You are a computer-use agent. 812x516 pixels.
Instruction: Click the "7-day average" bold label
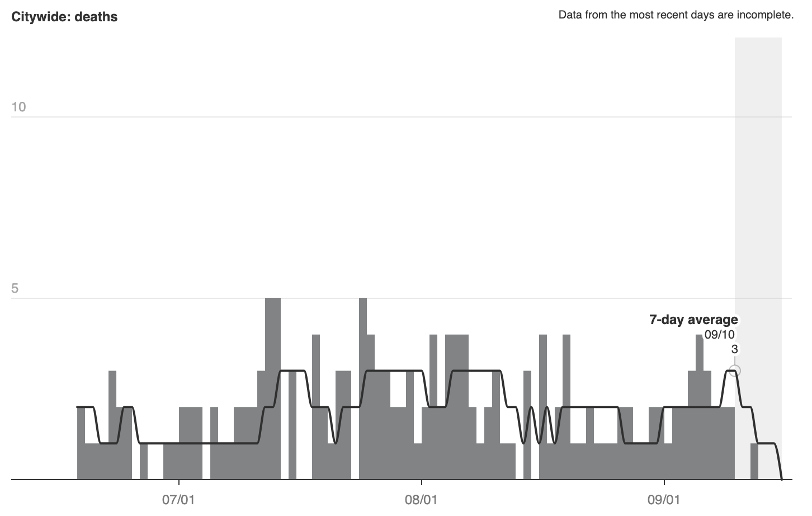click(x=693, y=320)
